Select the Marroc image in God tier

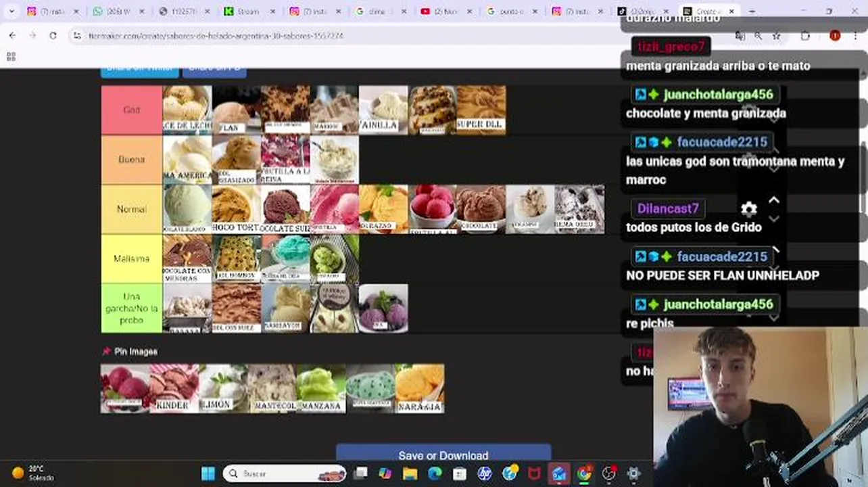pyautogui.click(x=335, y=110)
